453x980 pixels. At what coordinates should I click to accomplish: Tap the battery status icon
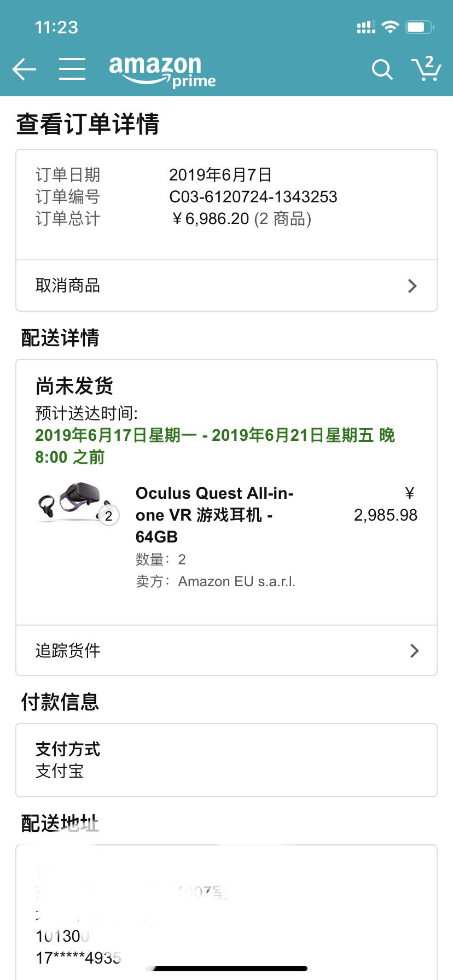click(420, 27)
